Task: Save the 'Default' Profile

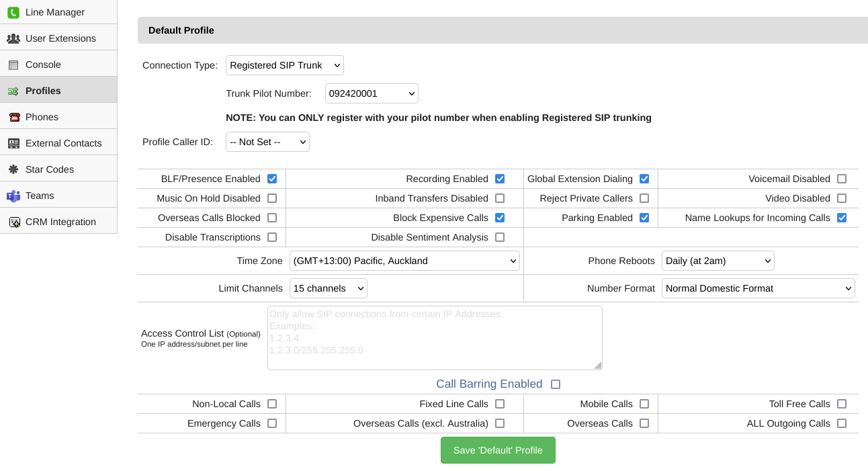Action: click(498, 450)
